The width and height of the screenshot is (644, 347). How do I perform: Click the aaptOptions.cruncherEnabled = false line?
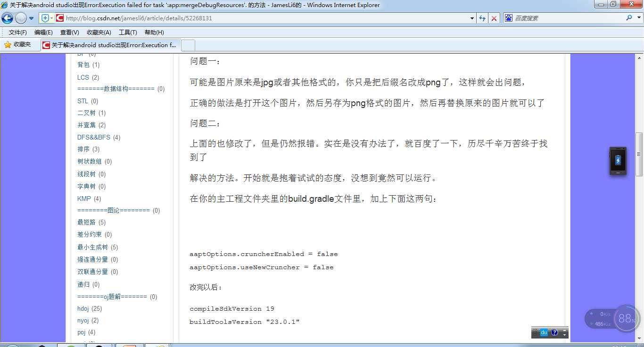264,254
